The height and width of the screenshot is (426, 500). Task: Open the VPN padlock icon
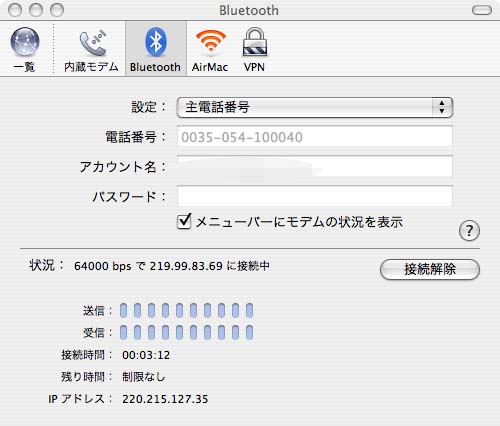click(255, 42)
